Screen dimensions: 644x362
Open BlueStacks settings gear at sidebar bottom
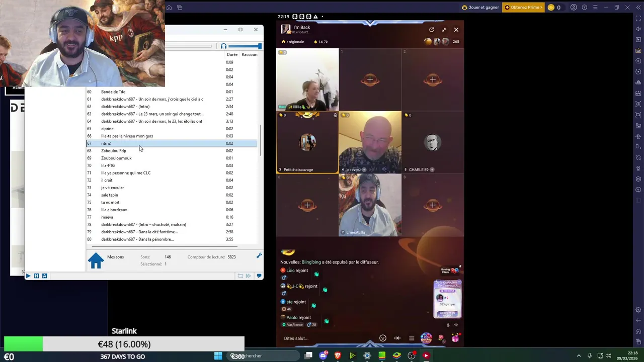[x=638, y=310]
